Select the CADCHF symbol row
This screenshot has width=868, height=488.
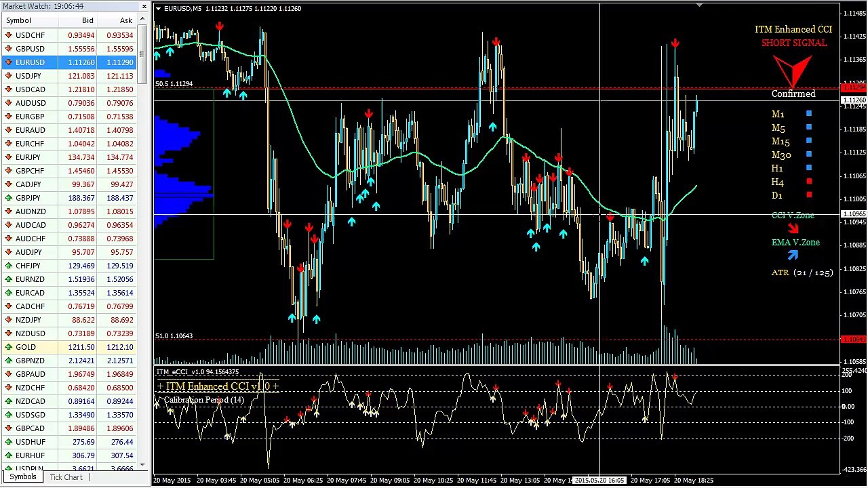(x=68, y=306)
